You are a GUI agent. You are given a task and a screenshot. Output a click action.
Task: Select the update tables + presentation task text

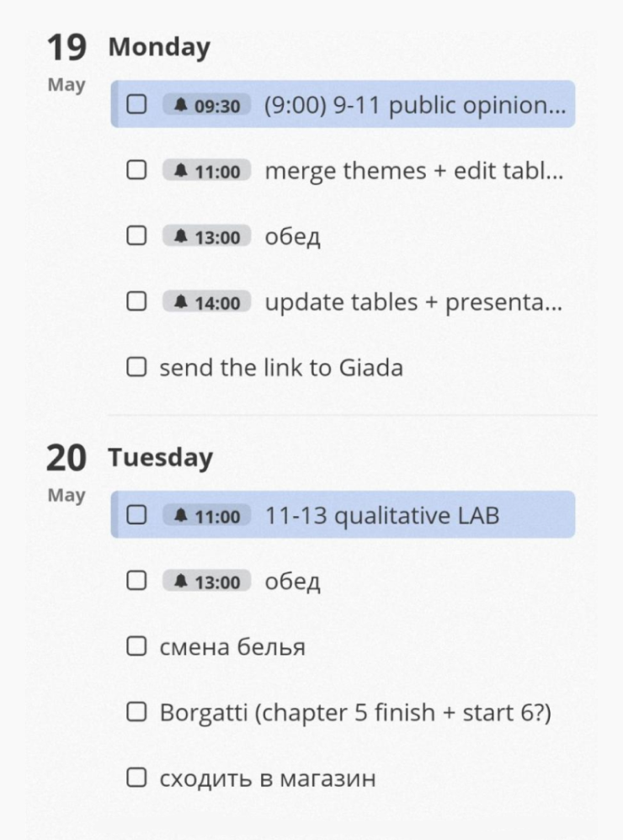tap(413, 303)
